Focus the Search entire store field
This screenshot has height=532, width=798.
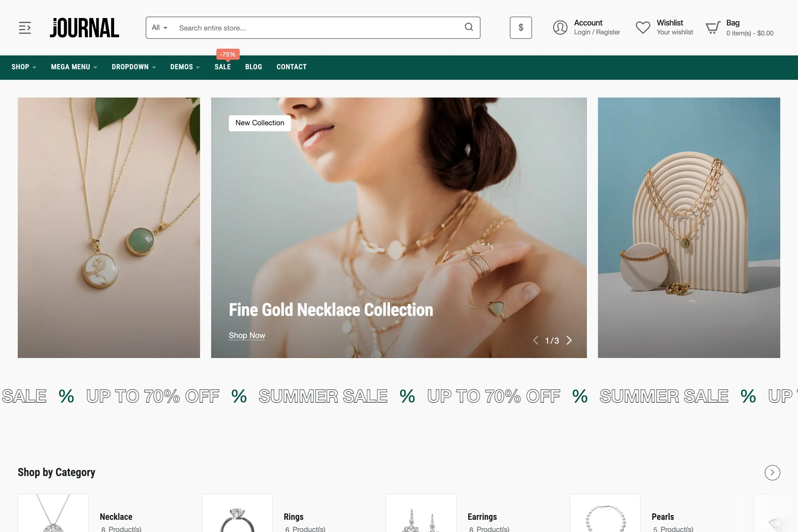click(x=316, y=28)
